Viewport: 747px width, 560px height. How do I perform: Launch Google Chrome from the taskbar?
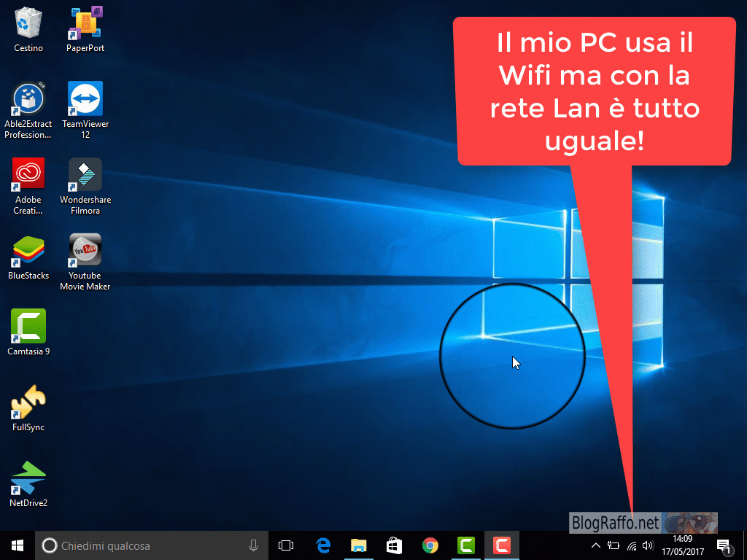[x=430, y=545]
